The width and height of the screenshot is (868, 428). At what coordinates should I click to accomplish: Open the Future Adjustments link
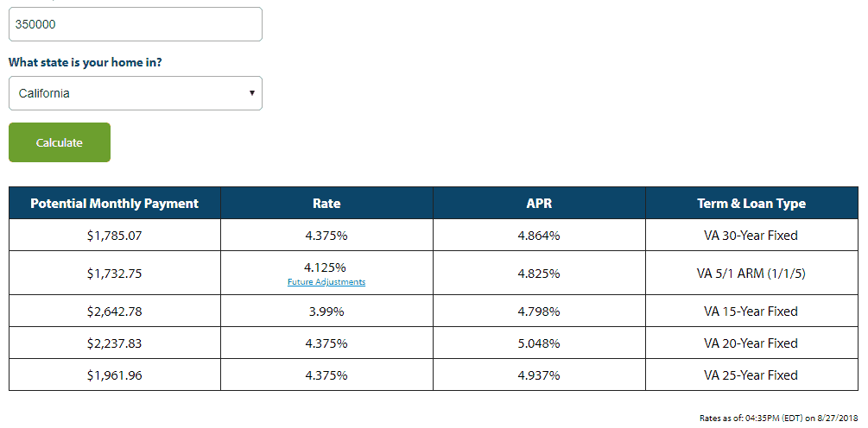326,282
